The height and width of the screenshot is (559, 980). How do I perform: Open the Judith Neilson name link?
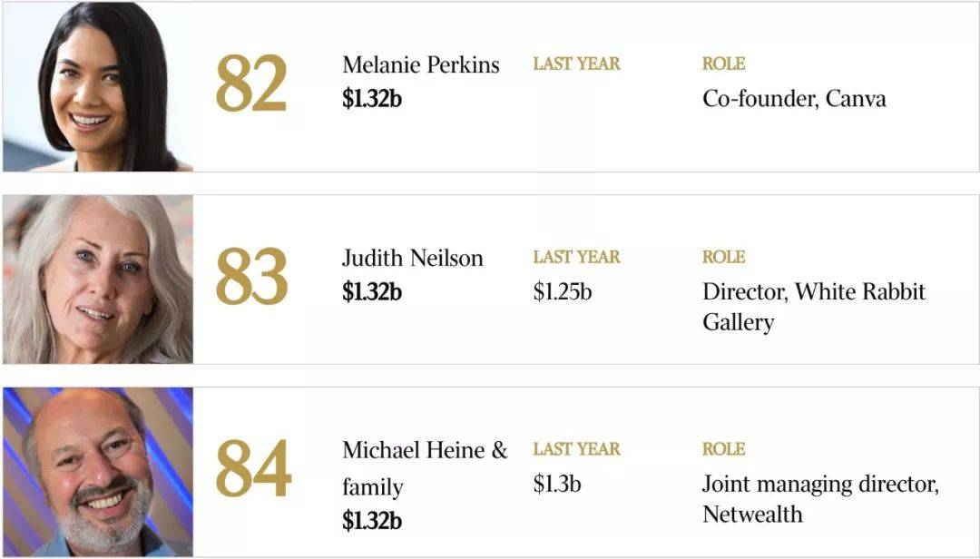point(413,258)
